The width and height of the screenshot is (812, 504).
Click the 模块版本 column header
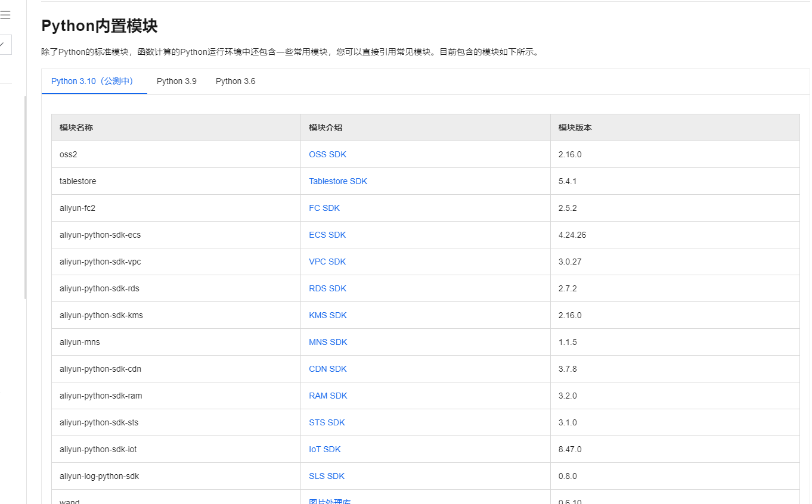coord(675,127)
